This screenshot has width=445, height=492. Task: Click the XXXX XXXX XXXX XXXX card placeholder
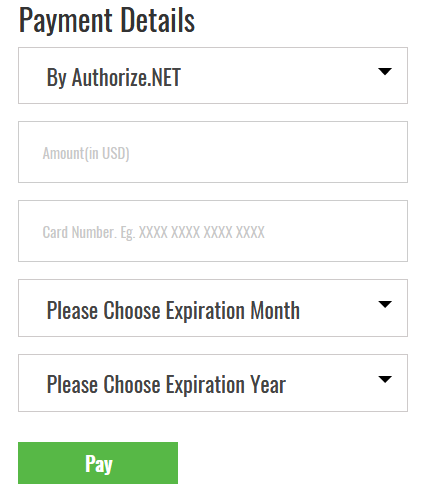(202, 232)
